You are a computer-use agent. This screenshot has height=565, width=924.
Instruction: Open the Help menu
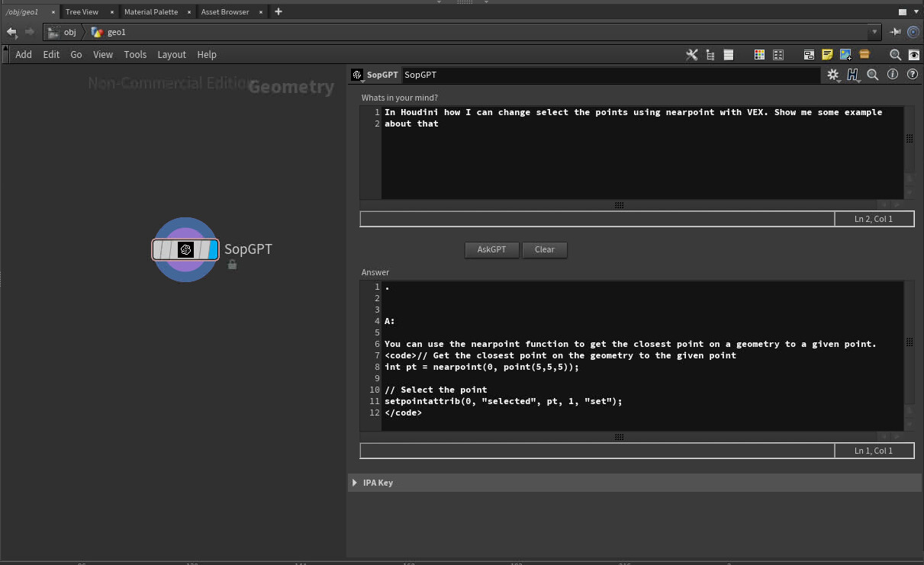(x=207, y=55)
